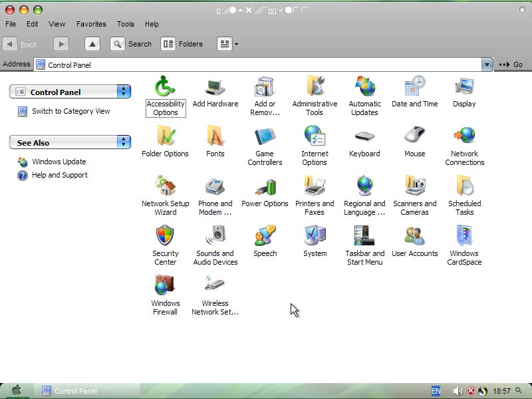Image resolution: width=532 pixels, height=399 pixels.
Task: Open Display properties icon
Action: [x=464, y=92]
